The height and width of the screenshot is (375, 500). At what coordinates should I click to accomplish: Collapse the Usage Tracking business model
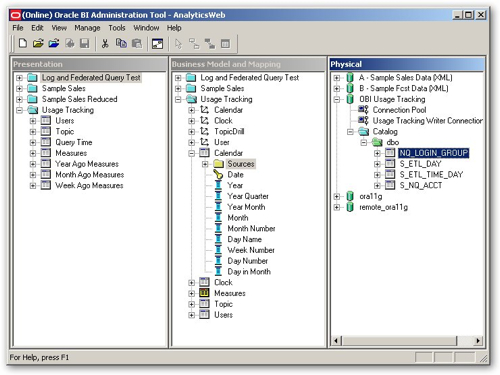coord(178,99)
